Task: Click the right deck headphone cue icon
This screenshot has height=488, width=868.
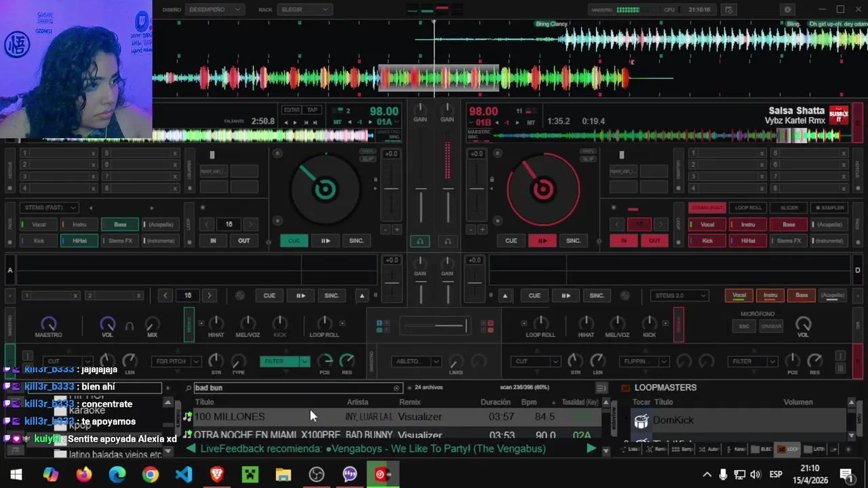Action: [x=448, y=241]
